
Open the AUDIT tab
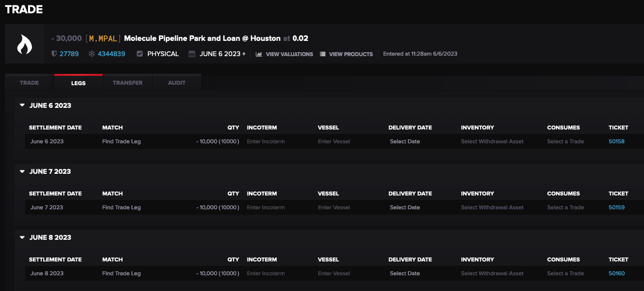click(177, 83)
